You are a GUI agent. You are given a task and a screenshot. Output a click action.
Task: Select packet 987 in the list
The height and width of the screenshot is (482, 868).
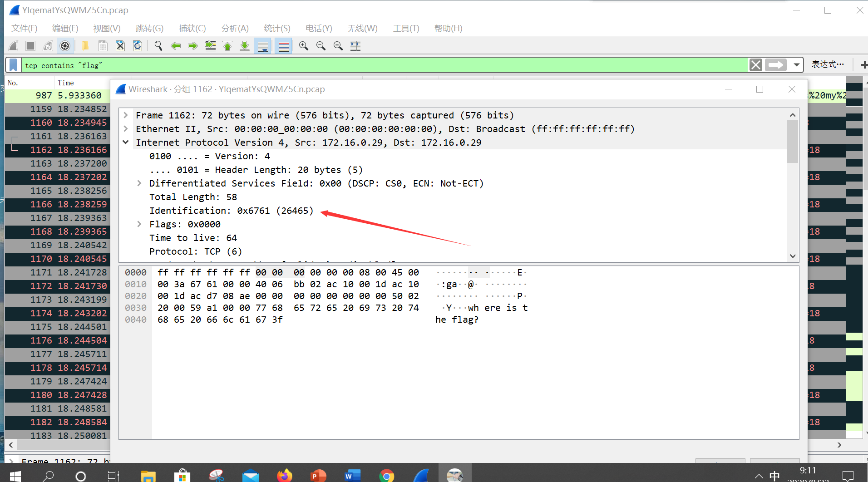click(58, 95)
